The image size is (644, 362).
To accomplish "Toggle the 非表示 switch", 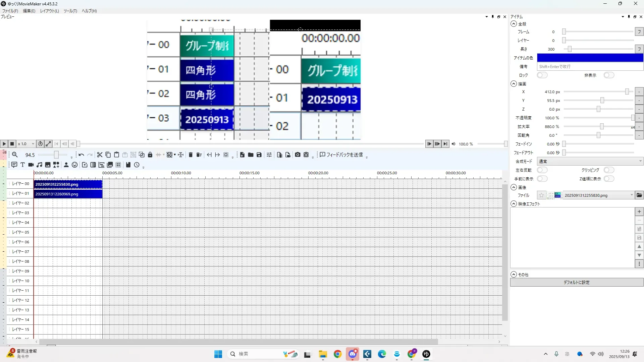I will click(608, 75).
